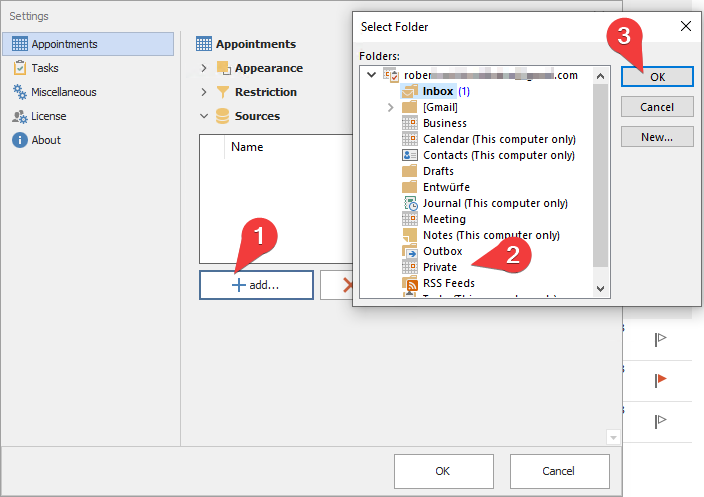
Task: Select the Drafts folder
Action: tap(438, 171)
